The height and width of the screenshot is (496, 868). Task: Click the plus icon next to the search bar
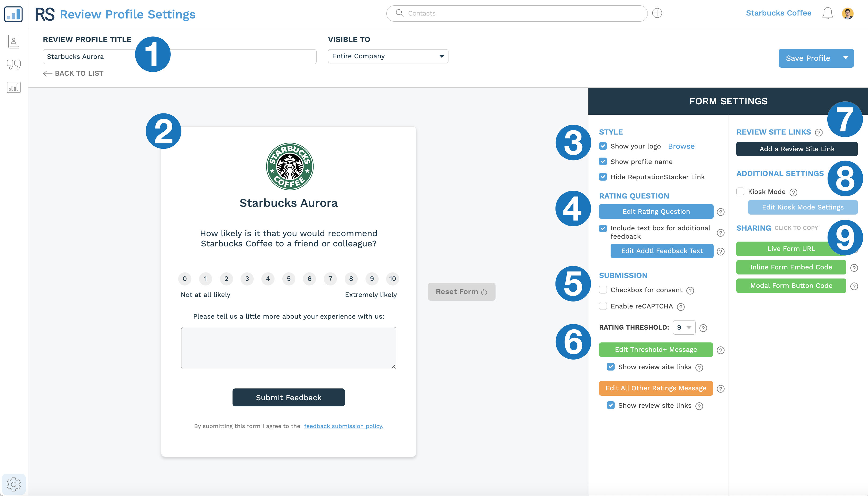pyautogui.click(x=657, y=13)
